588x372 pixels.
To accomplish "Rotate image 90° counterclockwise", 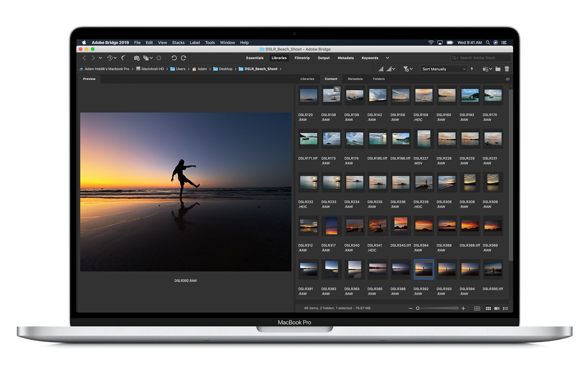I will 174,58.
